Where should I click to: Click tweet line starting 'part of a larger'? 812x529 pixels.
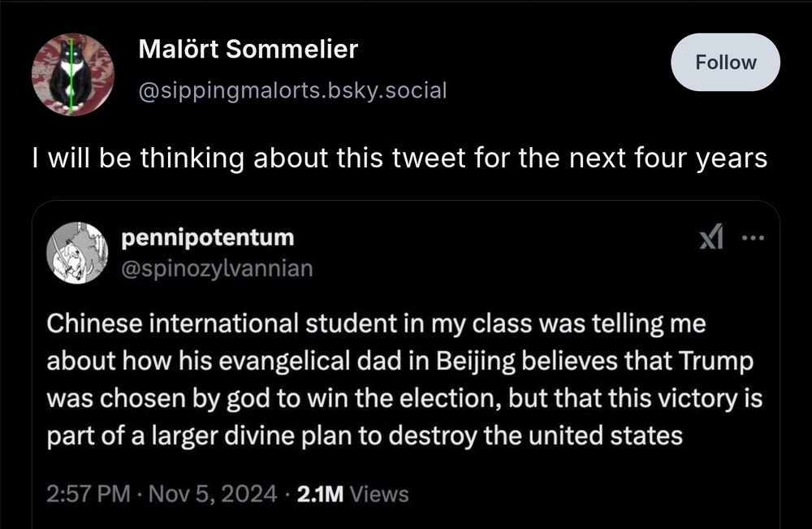pyautogui.click(x=365, y=436)
